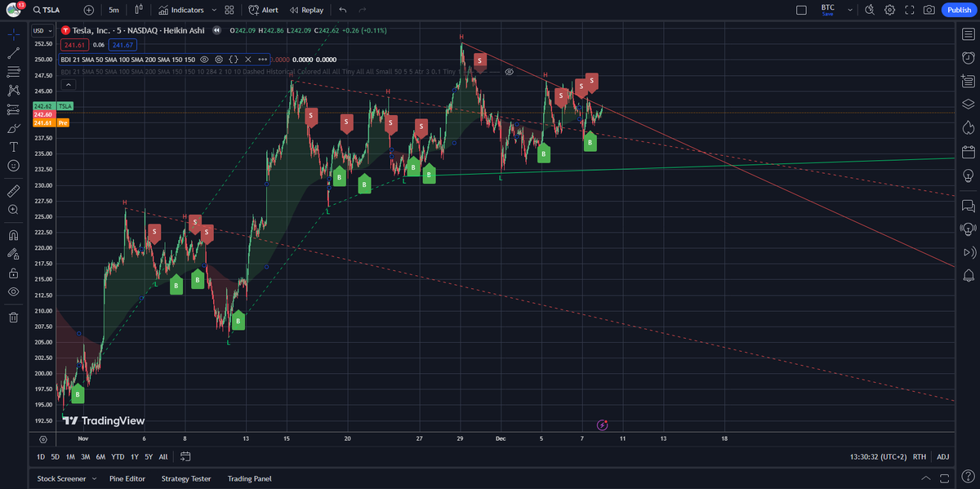This screenshot has width=980, height=489.
Task: Open the Object tree layers panel
Action: pyautogui.click(x=969, y=104)
